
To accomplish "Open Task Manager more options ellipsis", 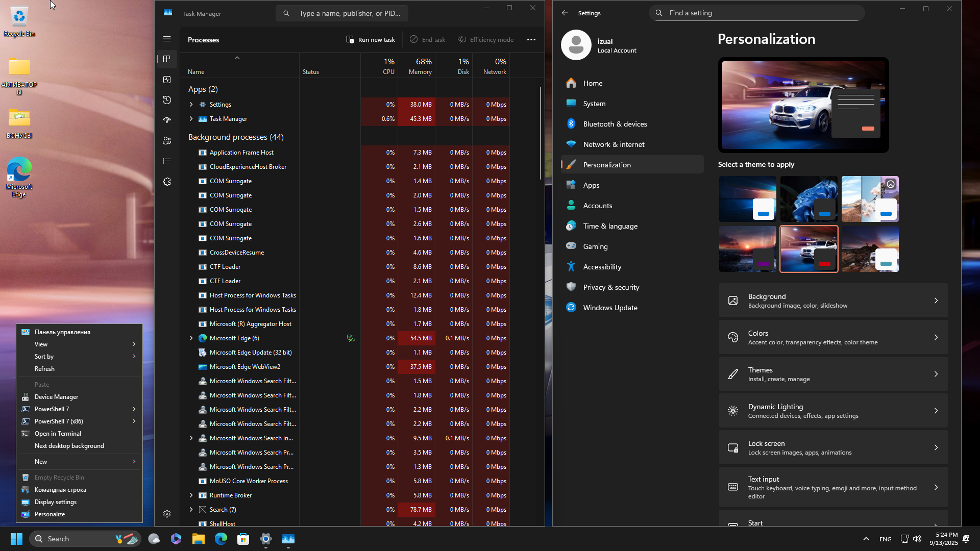I will [x=531, y=39].
